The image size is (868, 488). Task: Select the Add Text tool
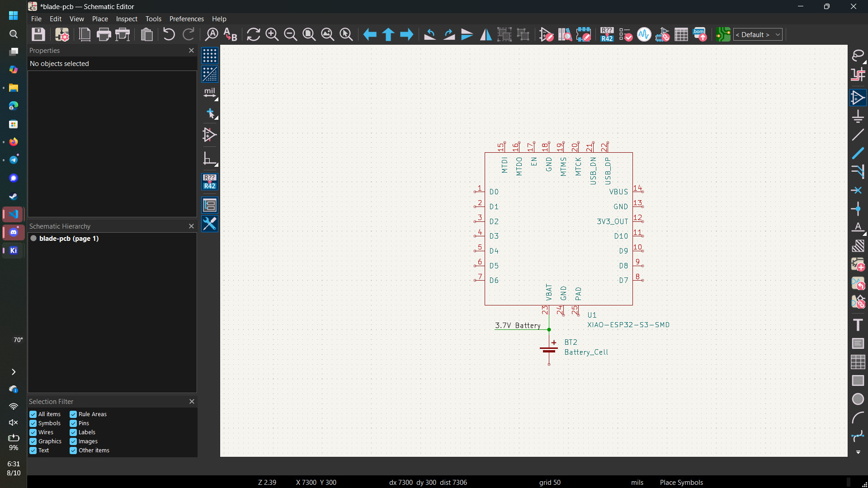(858, 325)
